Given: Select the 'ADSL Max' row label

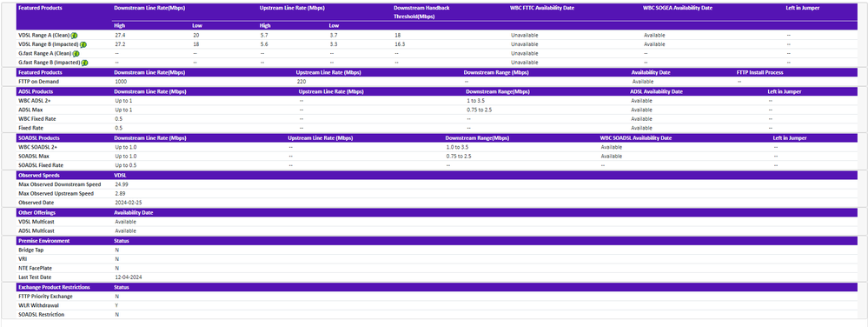Looking at the screenshot, I should 30,110.
